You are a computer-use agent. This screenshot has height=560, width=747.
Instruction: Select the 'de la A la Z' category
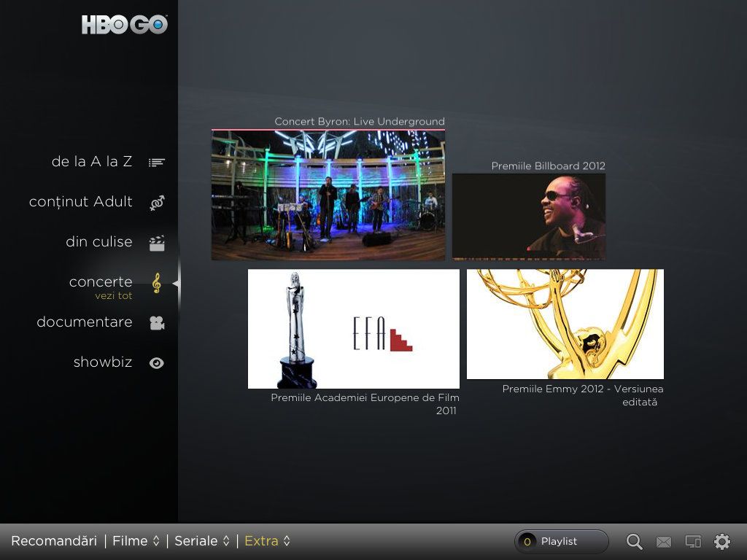click(91, 161)
